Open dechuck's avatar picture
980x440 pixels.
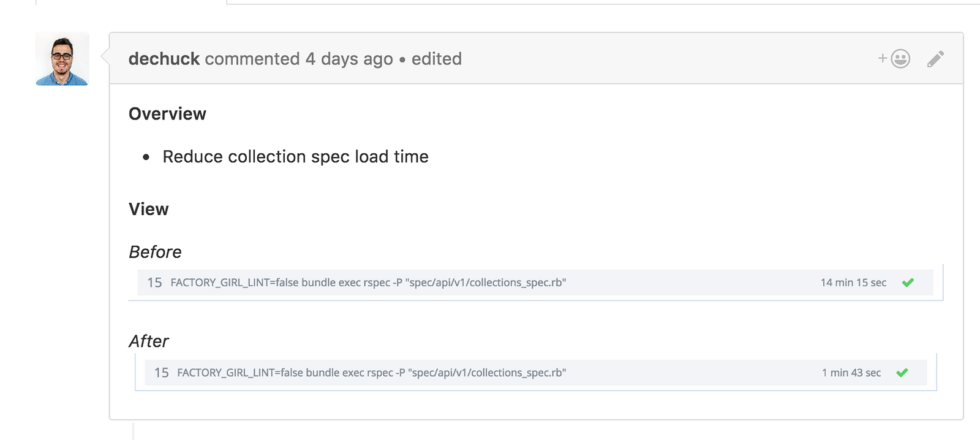[62, 59]
